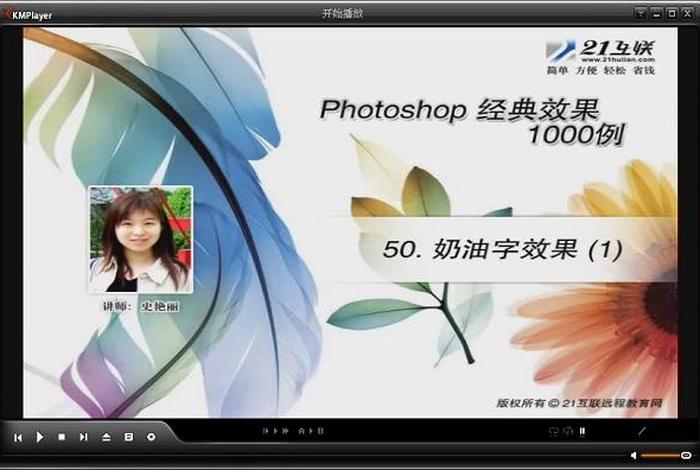Click the '开始播放' title text
This screenshot has height=470, width=700.
343,14
